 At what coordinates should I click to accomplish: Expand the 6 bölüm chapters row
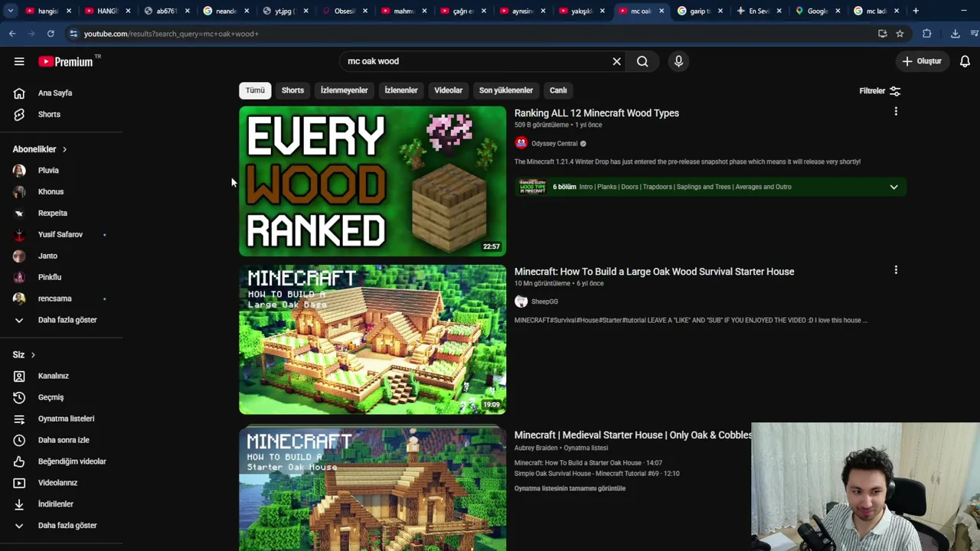(710, 187)
